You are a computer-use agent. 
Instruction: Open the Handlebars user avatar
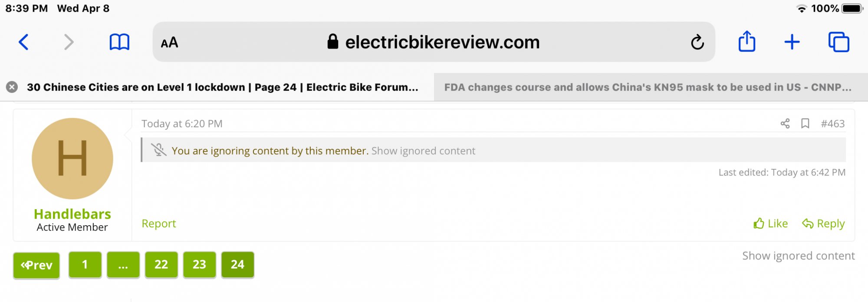tap(72, 158)
